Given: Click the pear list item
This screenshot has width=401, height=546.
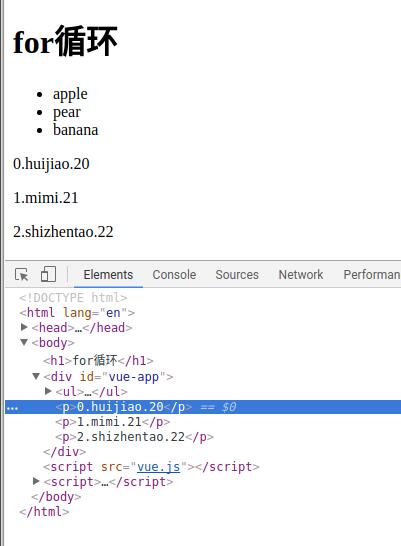Looking at the screenshot, I should (x=66, y=112).
